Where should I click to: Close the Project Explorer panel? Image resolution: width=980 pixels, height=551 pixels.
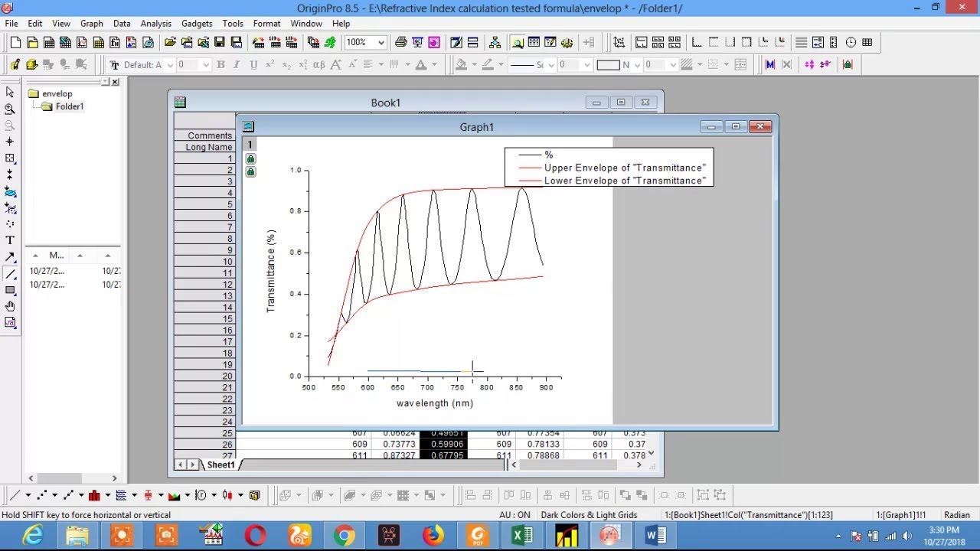click(x=115, y=82)
